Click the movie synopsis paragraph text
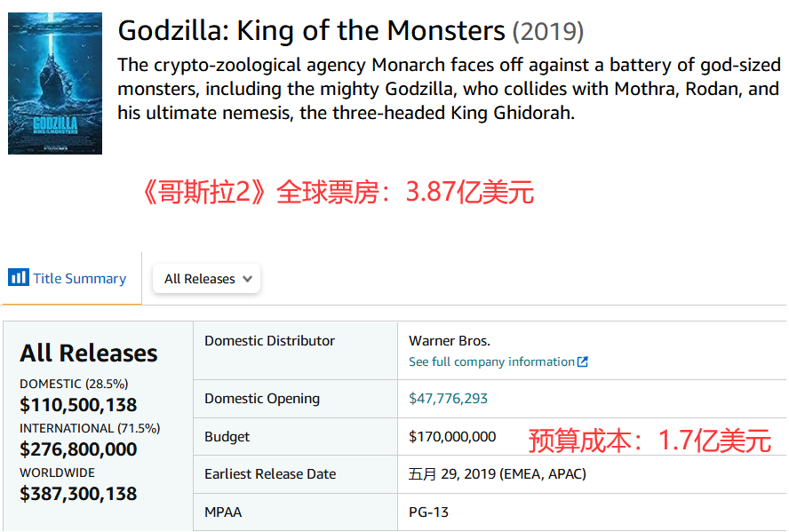Viewport: 789px width, 532px height. pos(449,90)
